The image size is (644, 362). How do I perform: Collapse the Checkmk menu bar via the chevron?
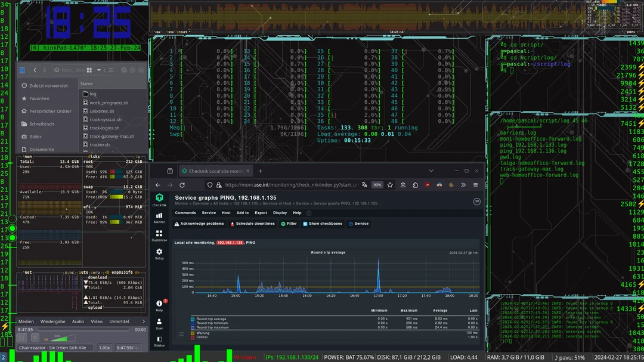coord(309,213)
